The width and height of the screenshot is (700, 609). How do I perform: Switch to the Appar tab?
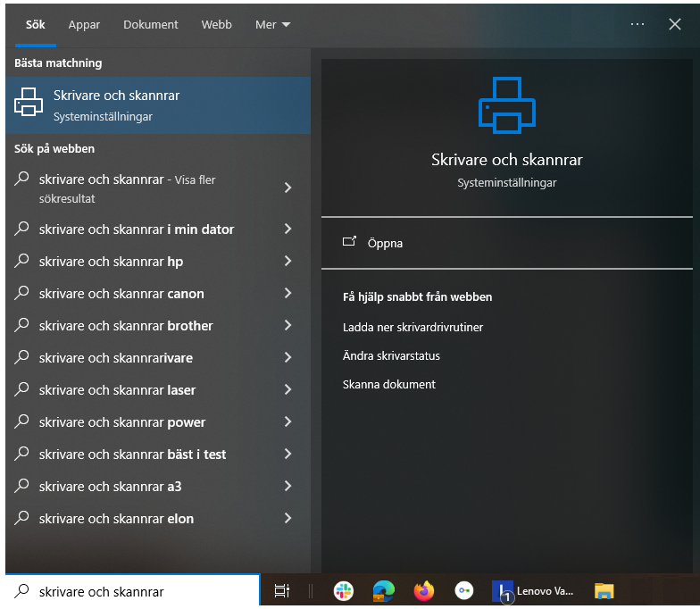tap(84, 25)
